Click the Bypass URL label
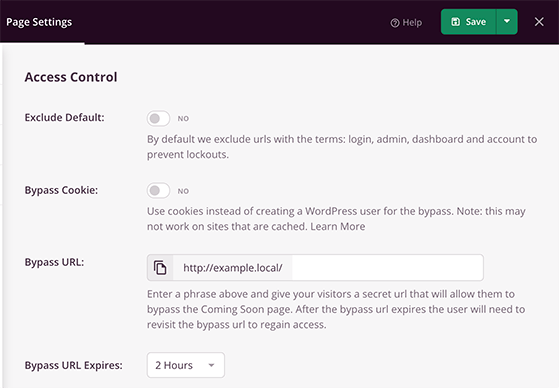 [54, 262]
